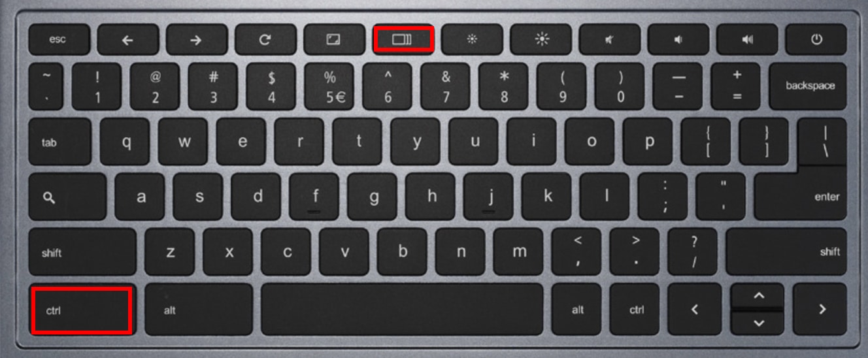
Task: Click the volume down key
Action: [x=678, y=40]
